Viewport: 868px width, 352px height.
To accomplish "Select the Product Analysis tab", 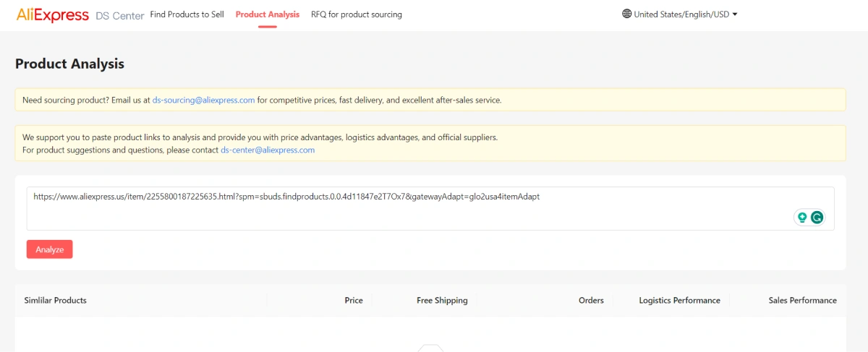I will coord(268,14).
